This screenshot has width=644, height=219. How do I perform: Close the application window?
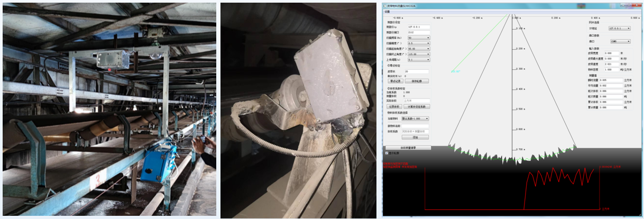pos(637,6)
